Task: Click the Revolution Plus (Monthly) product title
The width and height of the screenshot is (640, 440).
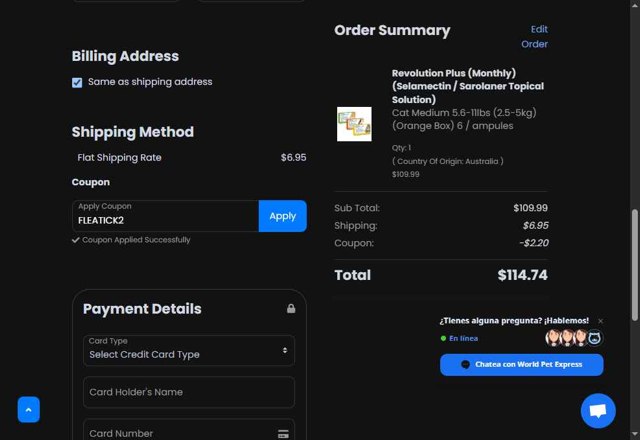Action: [x=468, y=86]
